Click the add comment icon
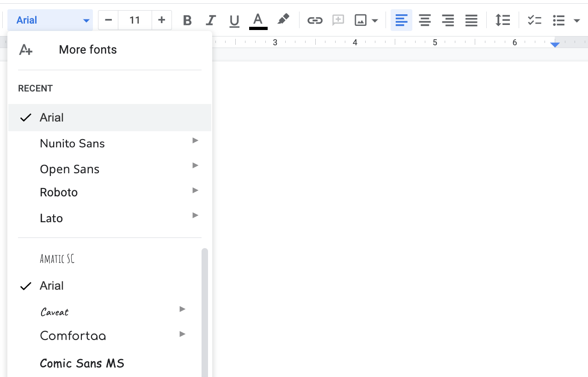 (338, 20)
